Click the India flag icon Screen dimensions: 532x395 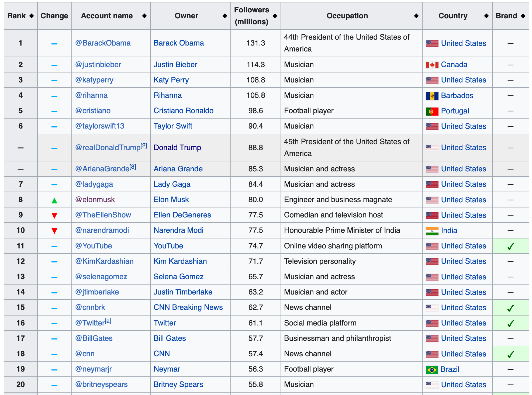[432, 231]
